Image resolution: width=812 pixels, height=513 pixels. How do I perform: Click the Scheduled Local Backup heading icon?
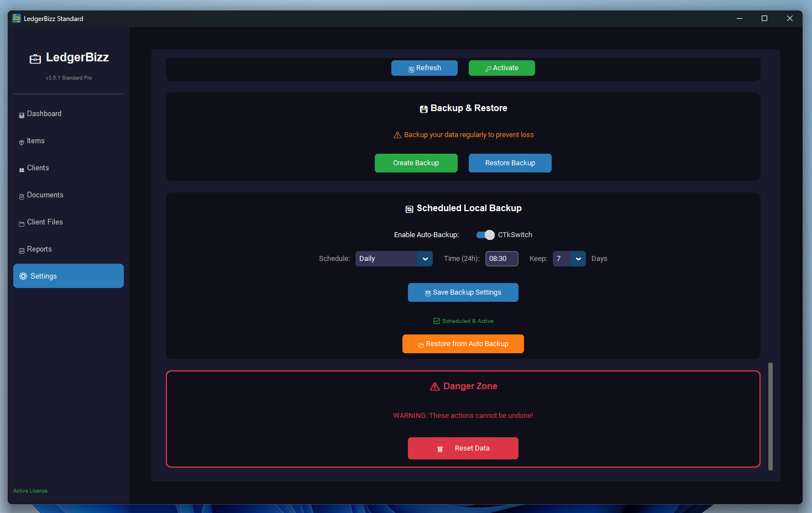tap(410, 209)
